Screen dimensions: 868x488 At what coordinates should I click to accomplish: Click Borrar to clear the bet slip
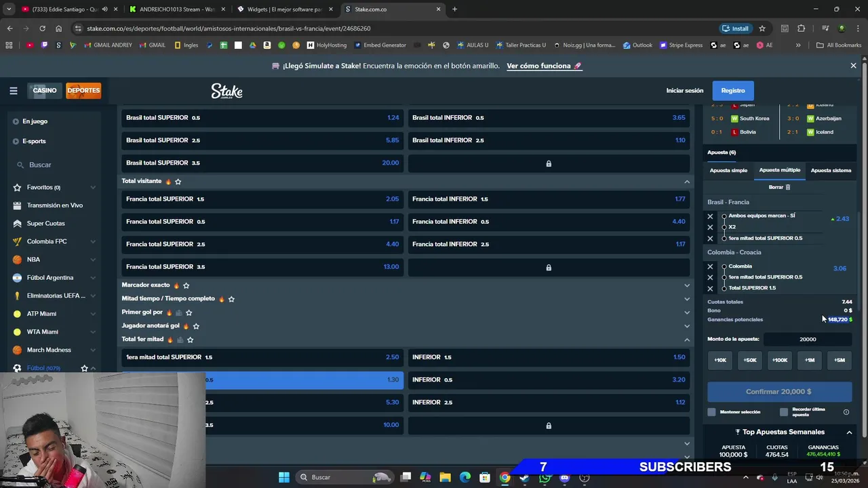tap(779, 187)
